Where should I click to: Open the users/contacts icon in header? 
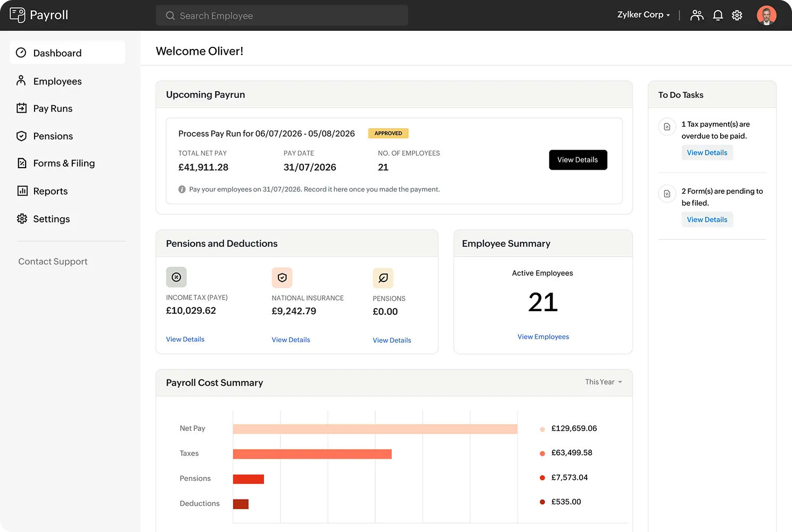tap(697, 15)
